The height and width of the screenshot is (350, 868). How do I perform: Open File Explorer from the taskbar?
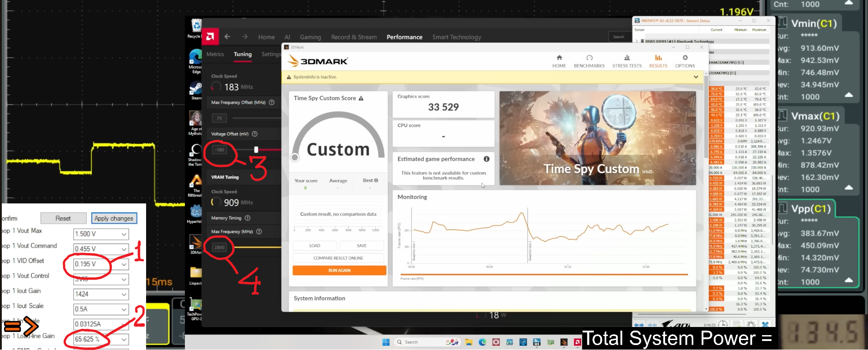coord(468,342)
